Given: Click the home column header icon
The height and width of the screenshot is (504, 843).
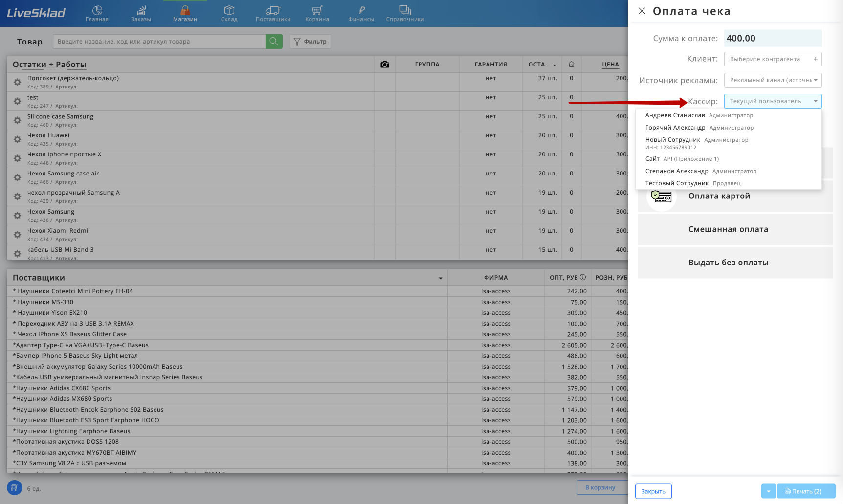Looking at the screenshot, I should click(571, 65).
